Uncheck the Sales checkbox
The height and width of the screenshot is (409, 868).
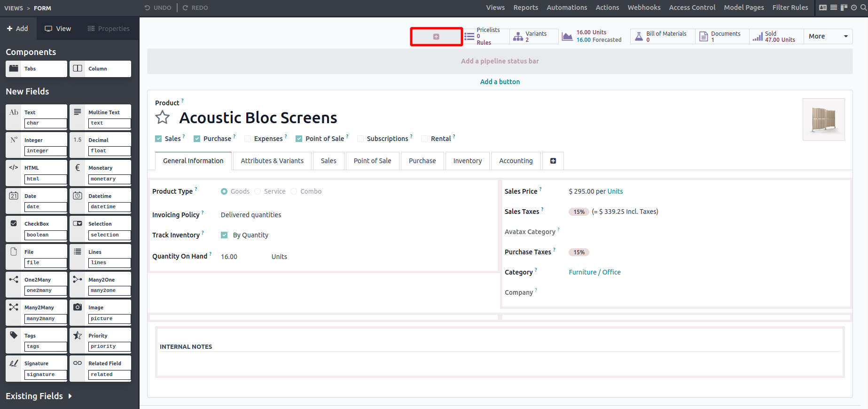[x=158, y=139]
